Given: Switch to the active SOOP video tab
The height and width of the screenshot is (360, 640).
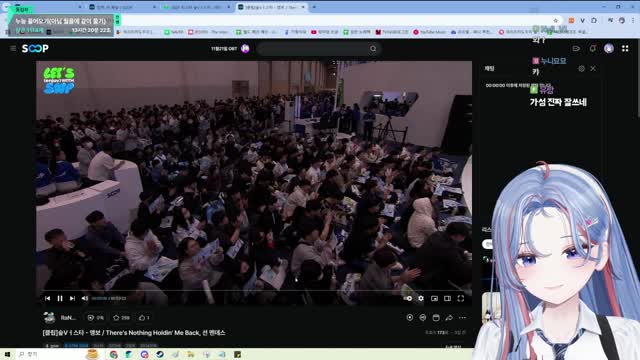Looking at the screenshot, I should [271, 7].
